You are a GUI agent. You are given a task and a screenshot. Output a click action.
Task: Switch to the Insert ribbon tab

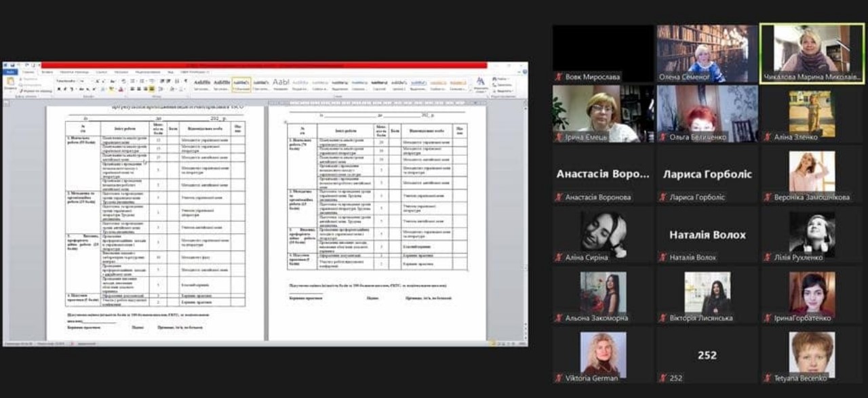pyautogui.click(x=47, y=72)
